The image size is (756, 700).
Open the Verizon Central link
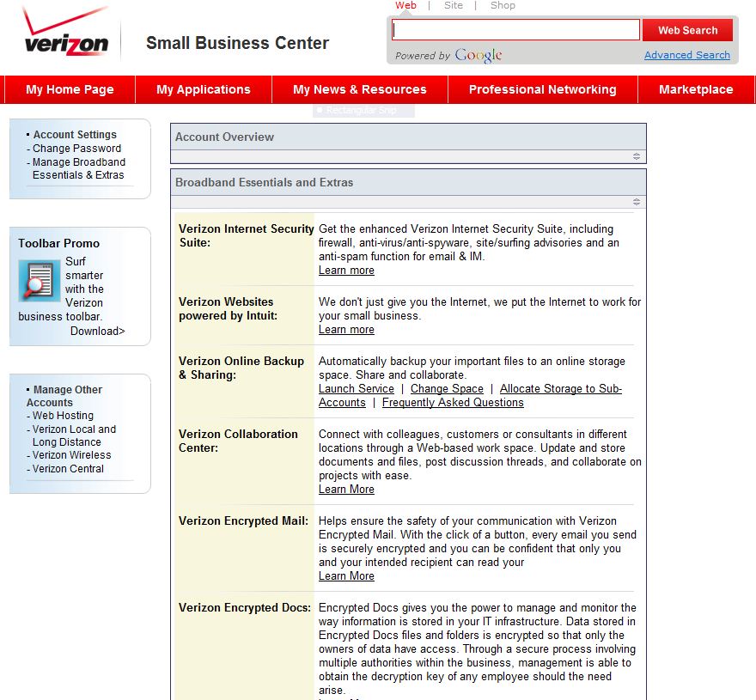click(x=68, y=469)
